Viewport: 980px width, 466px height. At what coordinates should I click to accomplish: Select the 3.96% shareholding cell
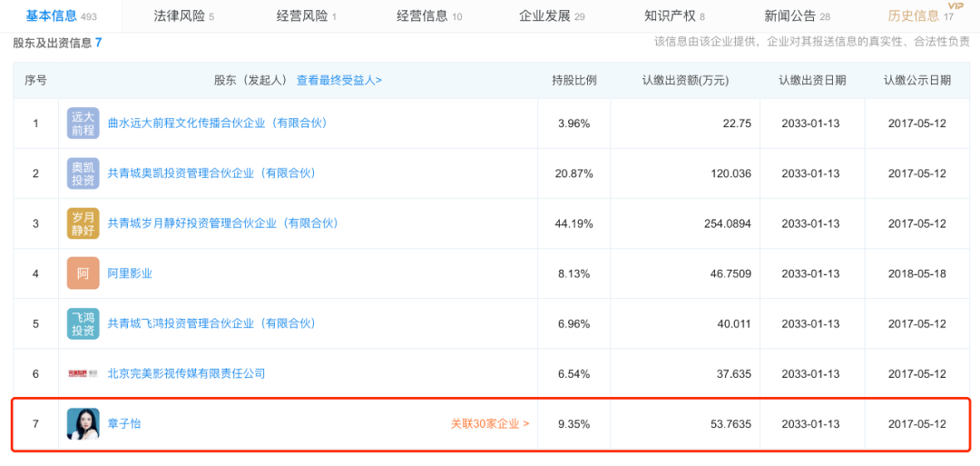pos(573,124)
